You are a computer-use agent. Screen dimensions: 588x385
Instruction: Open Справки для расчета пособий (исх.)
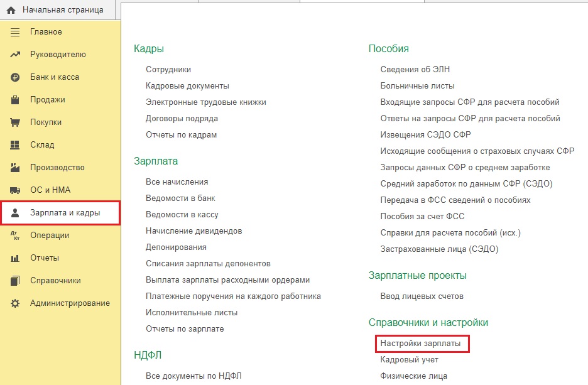tap(450, 233)
